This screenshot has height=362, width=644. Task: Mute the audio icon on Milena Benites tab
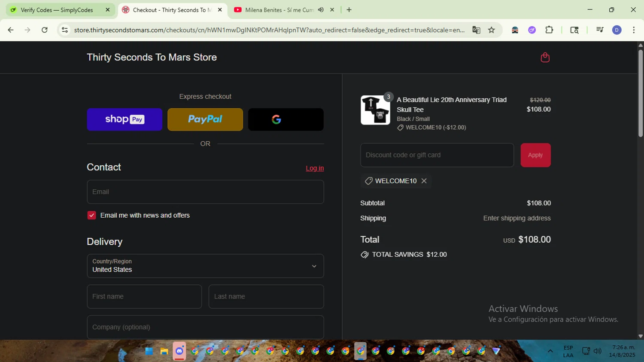pyautogui.click(x=321, y=10)
